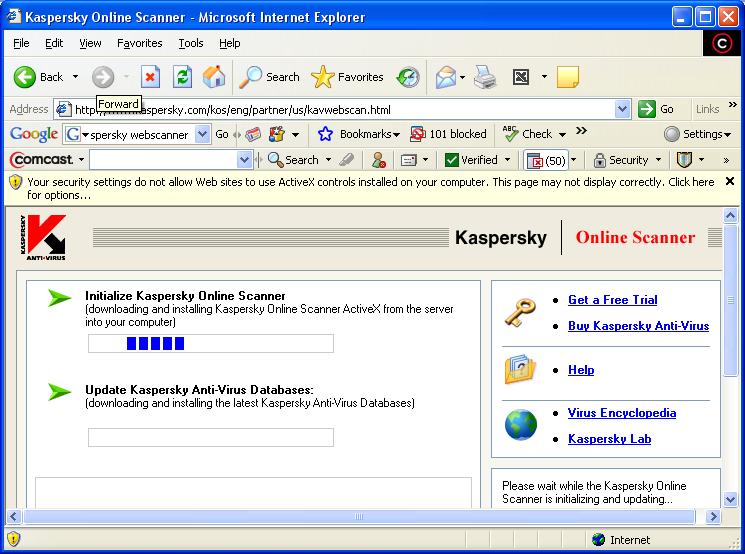Open the Mail button dropdown arrow
Image resolution: width=745 pixels, height=554 pixels.
click(462, 77)
